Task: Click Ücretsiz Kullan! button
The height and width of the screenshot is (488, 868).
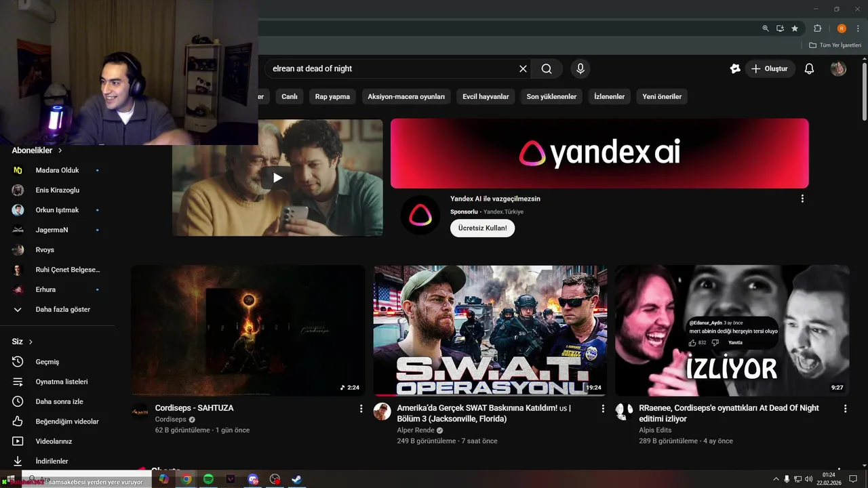Action: coord(482,228)
